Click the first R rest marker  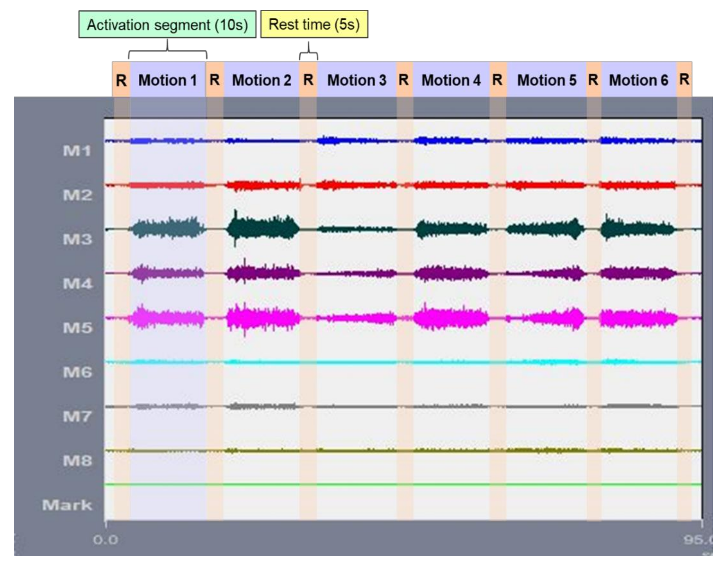[121, 80]
